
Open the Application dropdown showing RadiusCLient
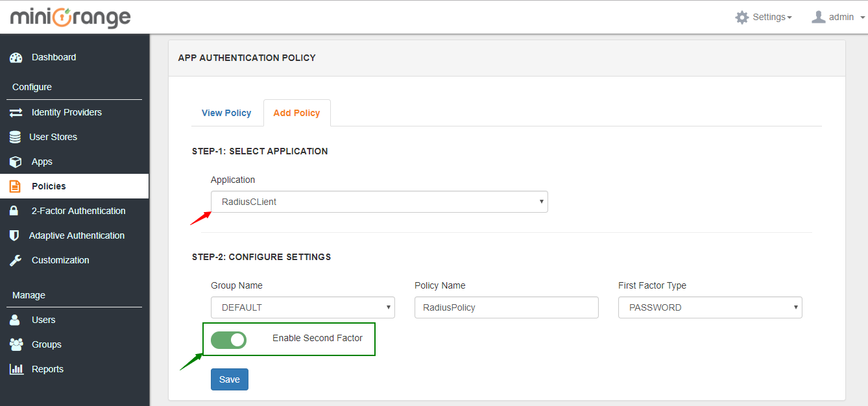pyautogui.click(x=379, y=202)
